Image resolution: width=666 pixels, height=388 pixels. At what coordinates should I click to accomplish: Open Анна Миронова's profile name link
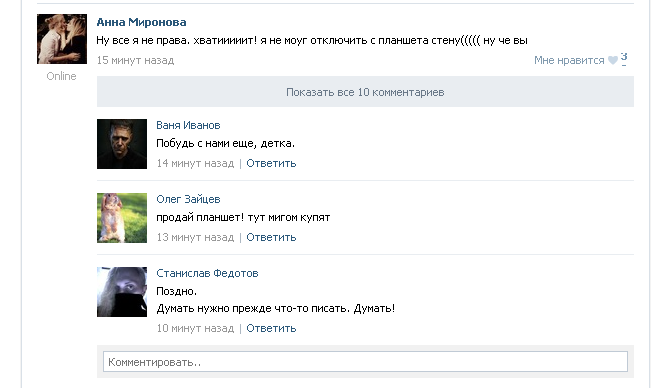click(x=141, y=22)
